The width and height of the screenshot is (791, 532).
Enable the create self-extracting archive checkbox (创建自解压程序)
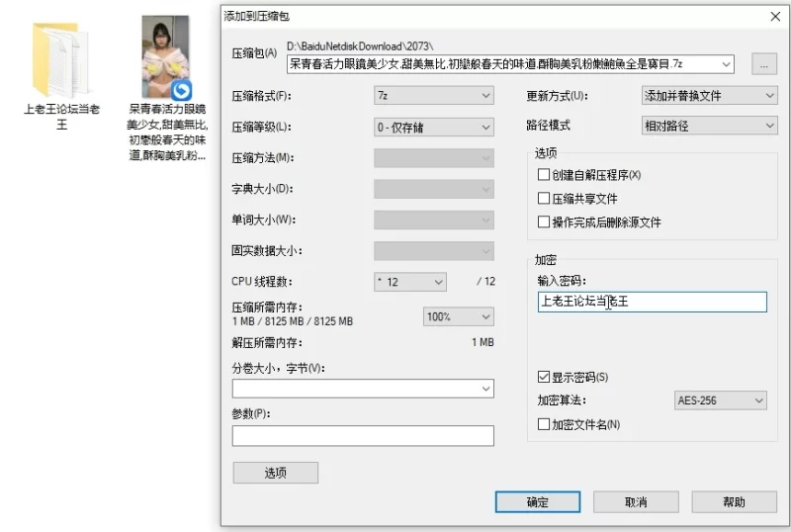(543, 175)
